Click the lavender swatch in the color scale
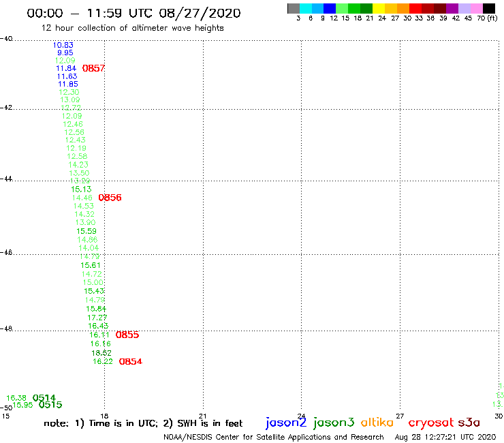This screenshot has height=443, width=504. coord(464,8)
